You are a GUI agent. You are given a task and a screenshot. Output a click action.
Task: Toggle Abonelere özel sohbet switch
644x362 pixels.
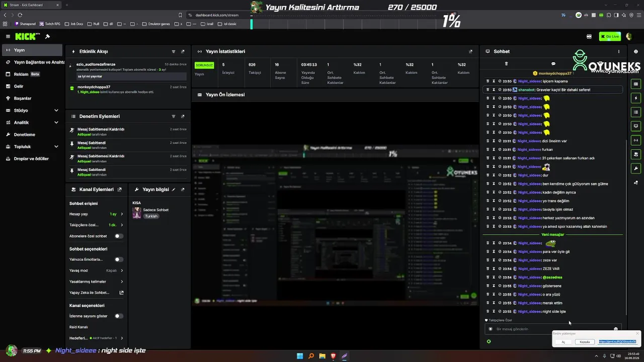point(119,236)
